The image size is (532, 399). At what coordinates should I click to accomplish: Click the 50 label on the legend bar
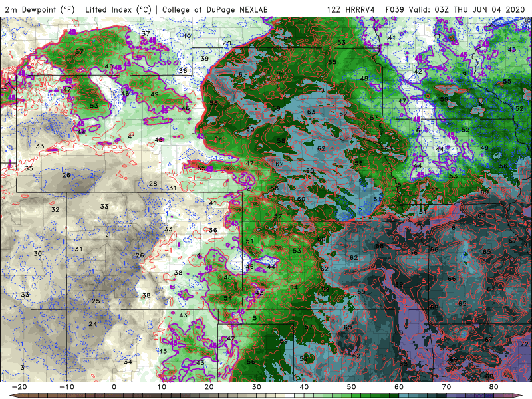click(x=352, y=387)
